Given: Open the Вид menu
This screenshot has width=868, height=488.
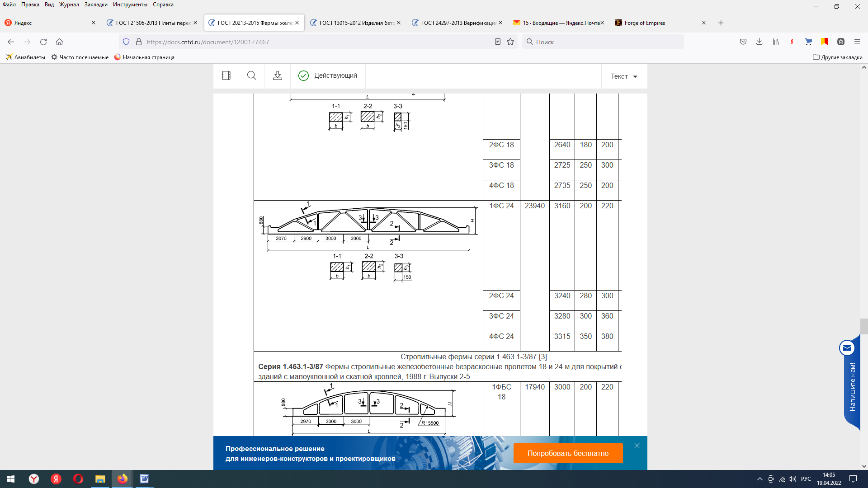Looking at the screenshot, I should point(49,5).
